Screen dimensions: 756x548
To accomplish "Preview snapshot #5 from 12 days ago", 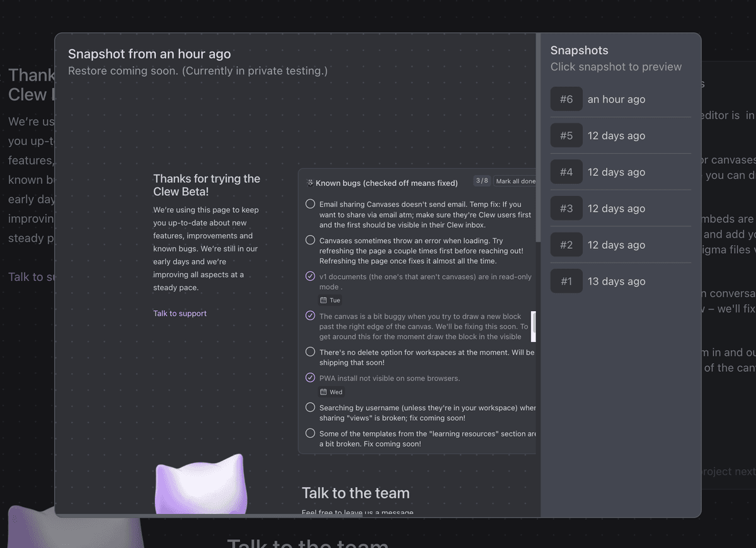I will click(x=621, y=135).
